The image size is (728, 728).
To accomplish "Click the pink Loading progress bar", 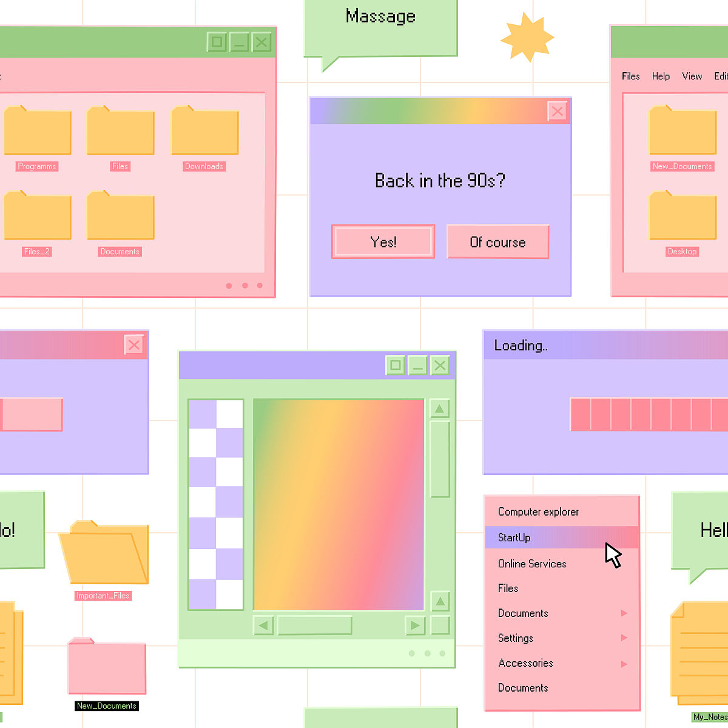I will coord(648,414).
